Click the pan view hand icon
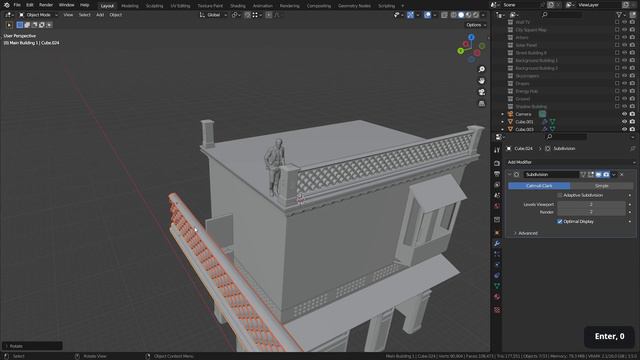This screenshot has height=360, width=640. [x=482, y=80]
